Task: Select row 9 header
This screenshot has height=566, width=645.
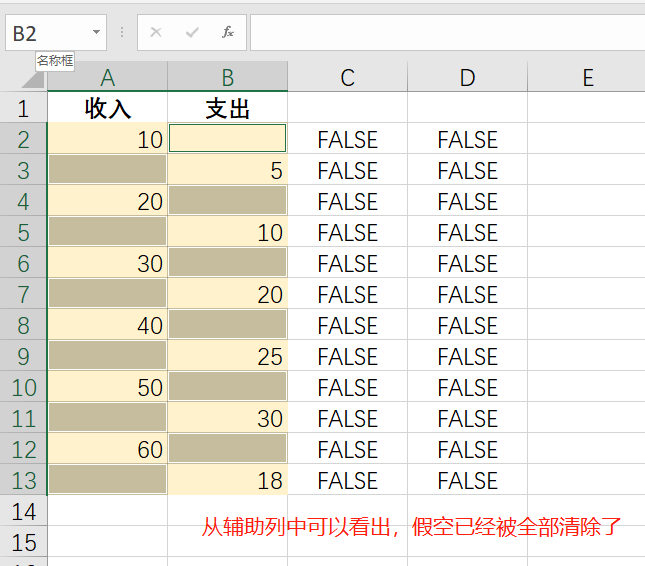Action: point(23,356)
